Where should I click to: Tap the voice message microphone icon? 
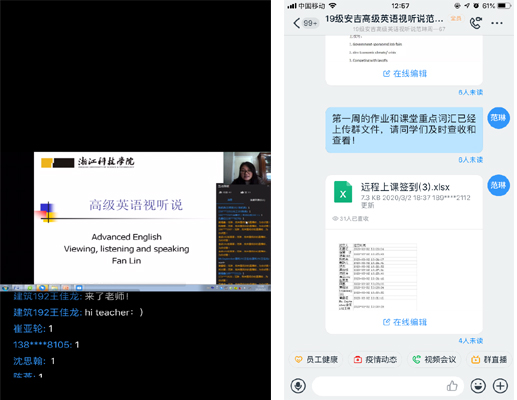pyautogui.click(x=298, y=386)
